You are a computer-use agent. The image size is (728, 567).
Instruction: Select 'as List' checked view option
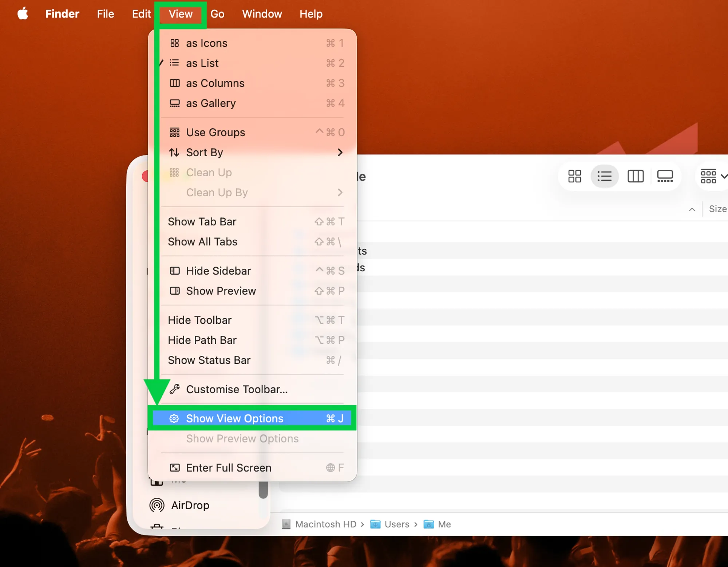202,63
